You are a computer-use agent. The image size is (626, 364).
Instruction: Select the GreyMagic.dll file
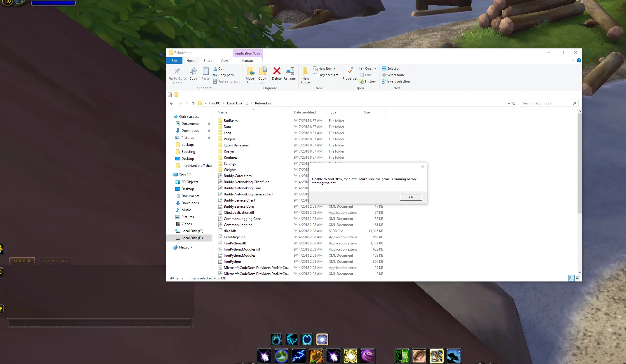(x=234, y=237)
